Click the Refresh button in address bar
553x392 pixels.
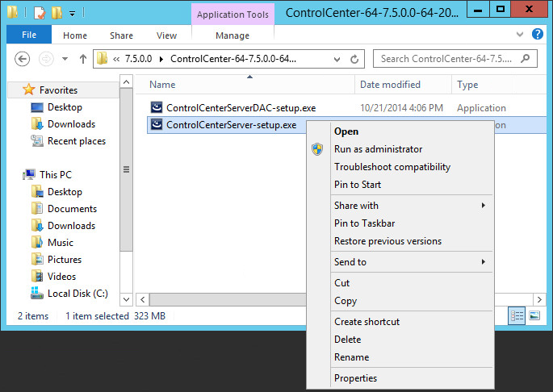click(354, 59)
